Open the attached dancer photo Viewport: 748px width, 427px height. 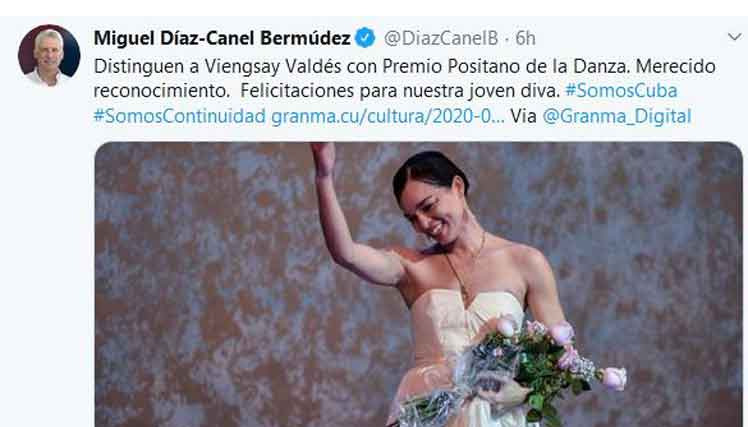point(418,284)
